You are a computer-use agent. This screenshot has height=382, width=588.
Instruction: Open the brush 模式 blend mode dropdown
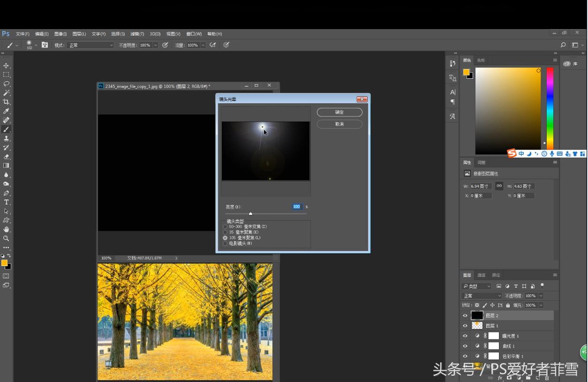(x=90, y=45)
